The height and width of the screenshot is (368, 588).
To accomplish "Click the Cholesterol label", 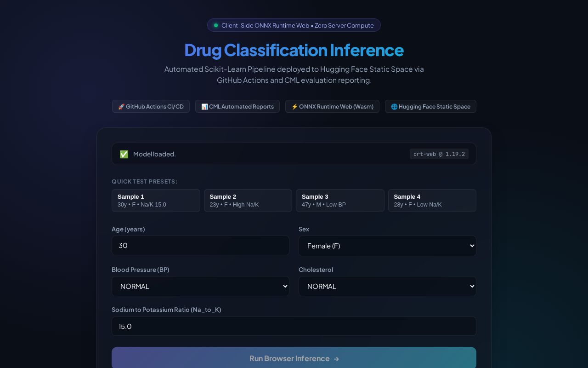I will click(x=316, y=270).
